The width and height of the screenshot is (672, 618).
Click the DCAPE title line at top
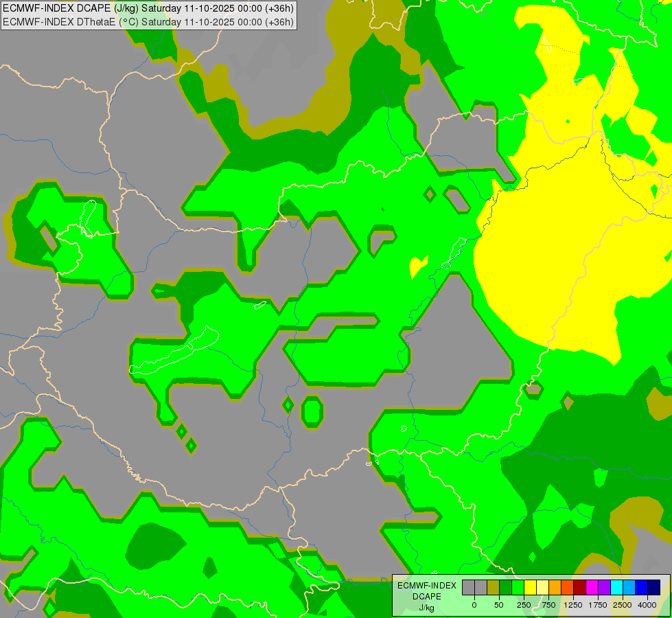(148, 8)
